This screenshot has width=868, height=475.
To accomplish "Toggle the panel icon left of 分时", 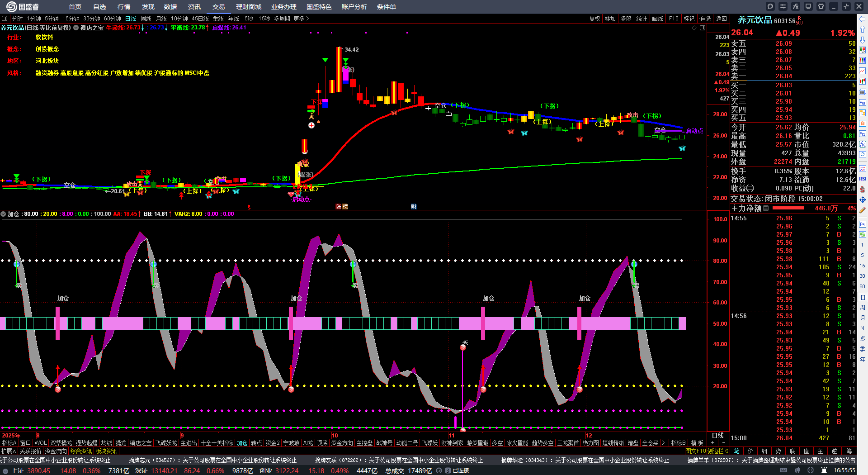I will tap(5, 19).
